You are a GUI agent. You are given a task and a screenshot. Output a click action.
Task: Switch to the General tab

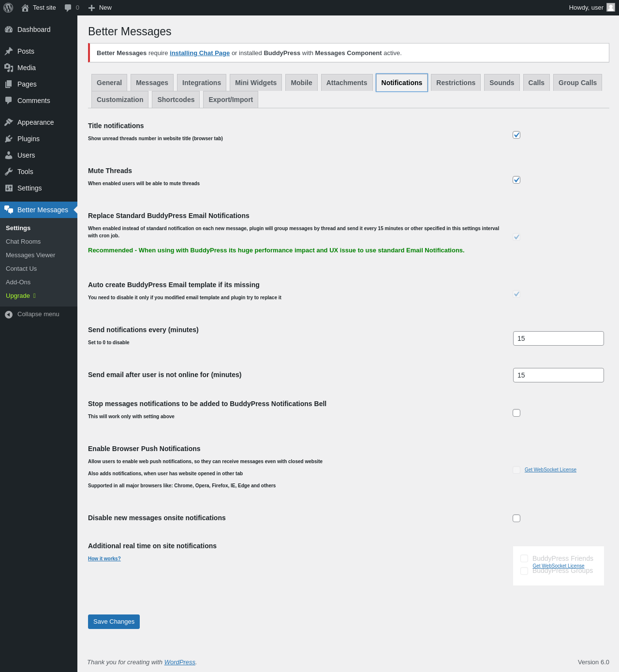pos(109,83)
